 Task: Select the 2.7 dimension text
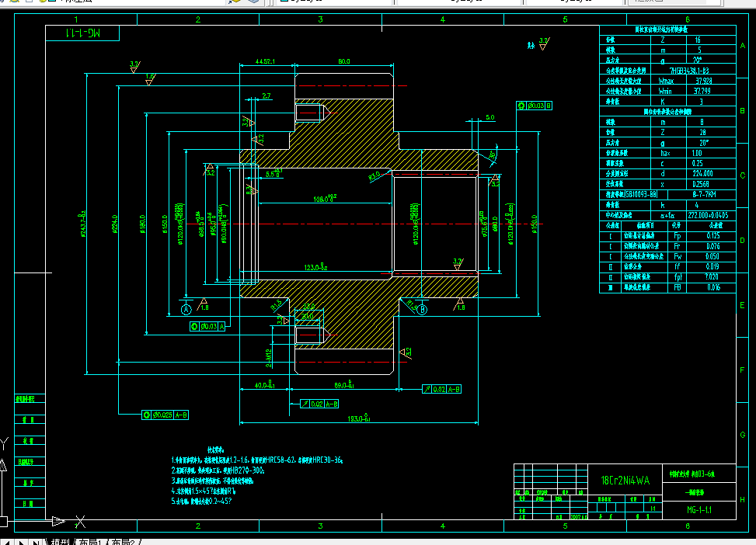[267, 96]
